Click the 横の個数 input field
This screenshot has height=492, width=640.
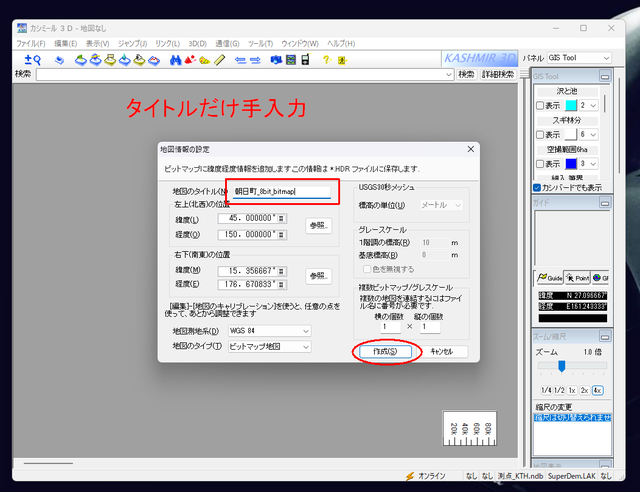pos(390,327)
